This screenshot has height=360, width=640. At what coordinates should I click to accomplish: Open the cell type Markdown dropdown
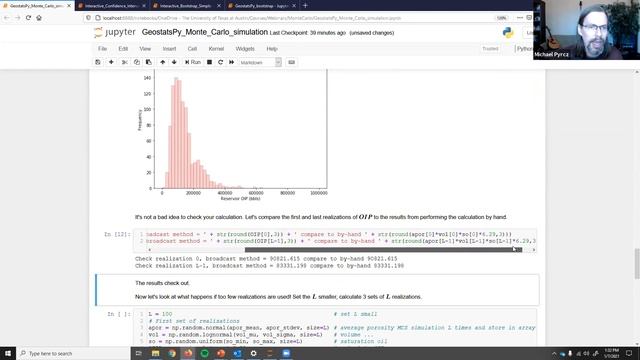click(260, 62)
